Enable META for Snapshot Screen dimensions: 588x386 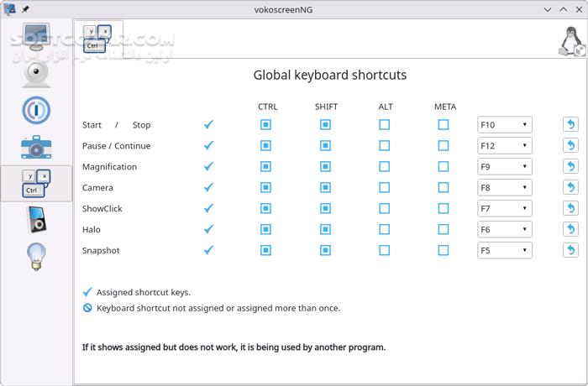444,250
